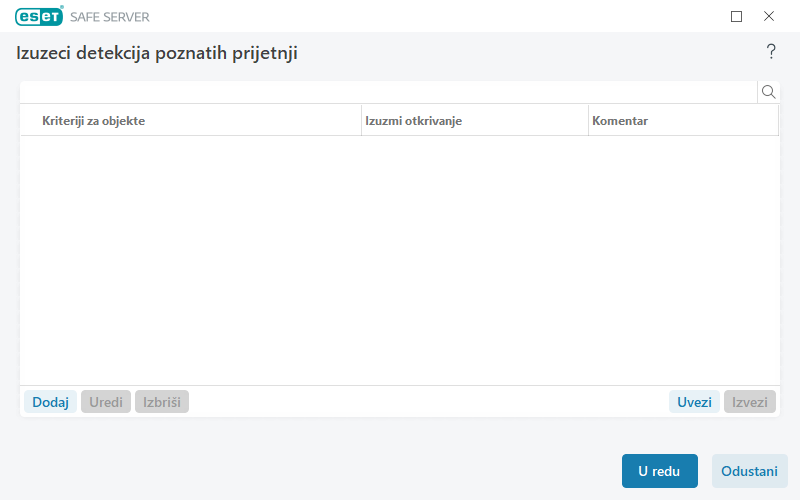Click the Uredi edit button
The width and height of the screenshot is (800, 500).
106,402
